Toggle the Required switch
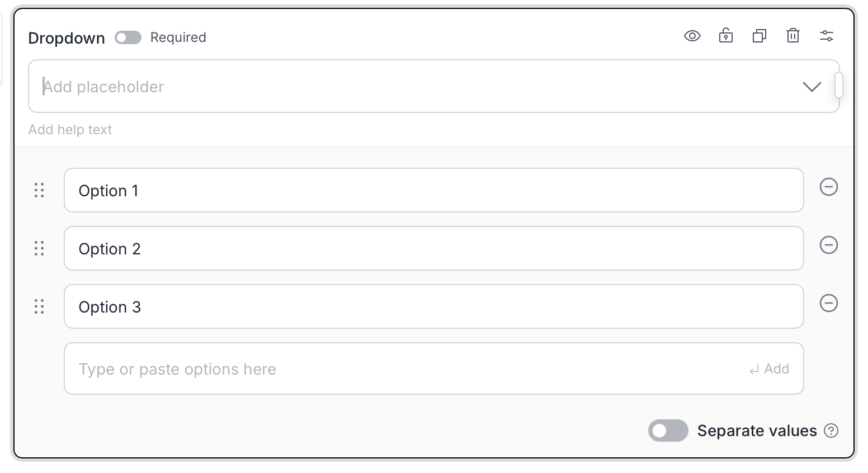 coord(128,37)
